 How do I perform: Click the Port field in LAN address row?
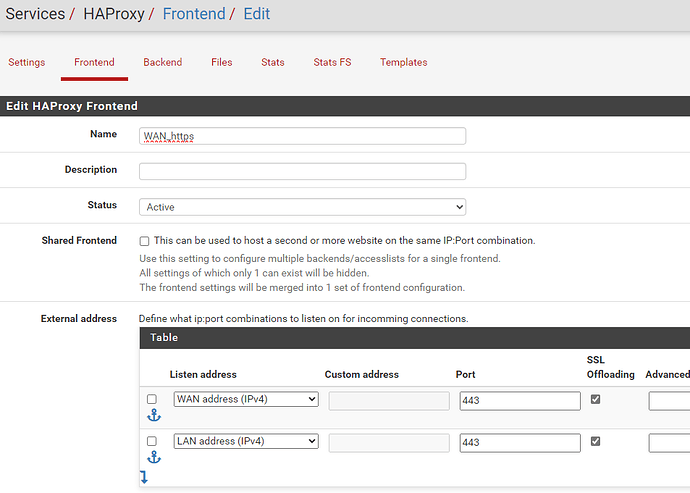click(520, 443)
